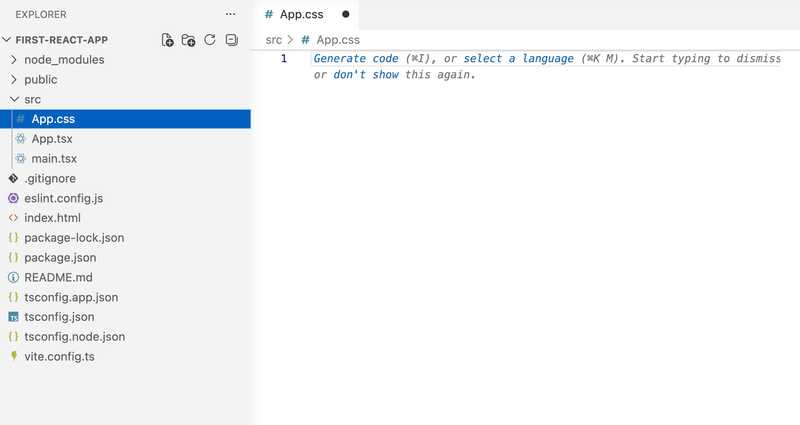Collapse all folders in Explorer
Viewport: 800px width, 425px height.
[x=232, y=40]
